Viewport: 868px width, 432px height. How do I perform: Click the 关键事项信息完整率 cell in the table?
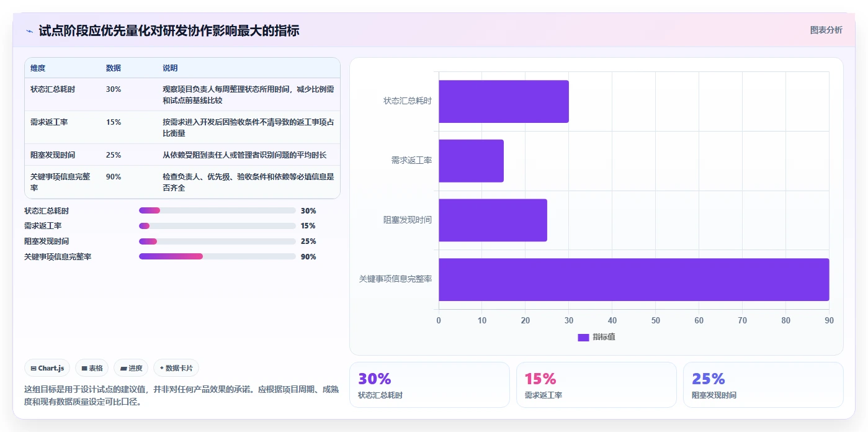coord(60,182)
